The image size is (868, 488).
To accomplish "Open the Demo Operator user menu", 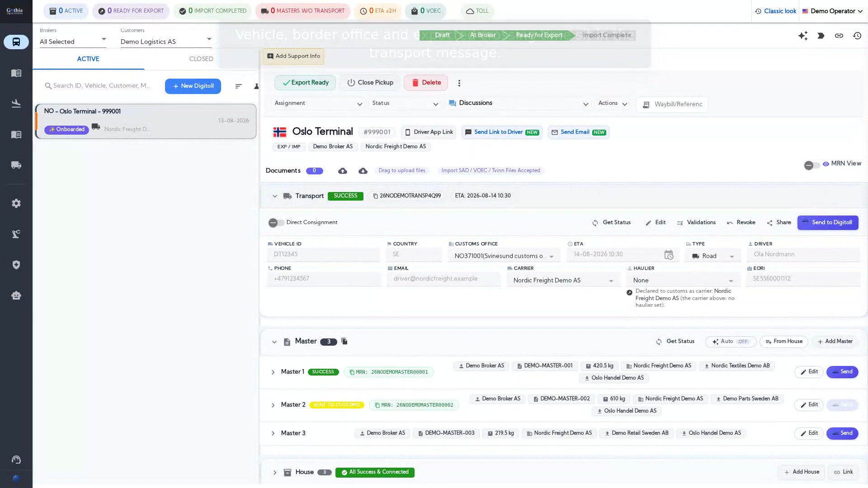I will click(x=833, y=11).
